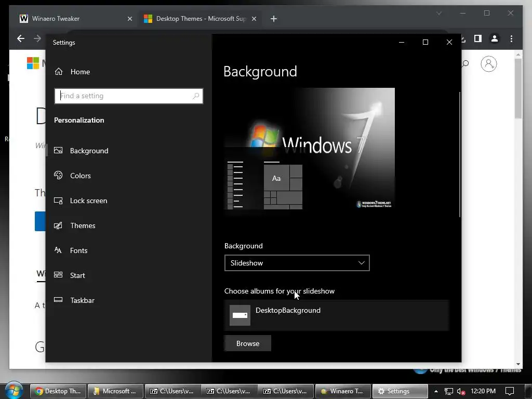Open a new Chrome tab with plus
This screenshot has width=532, height=399.
(274, 19)
